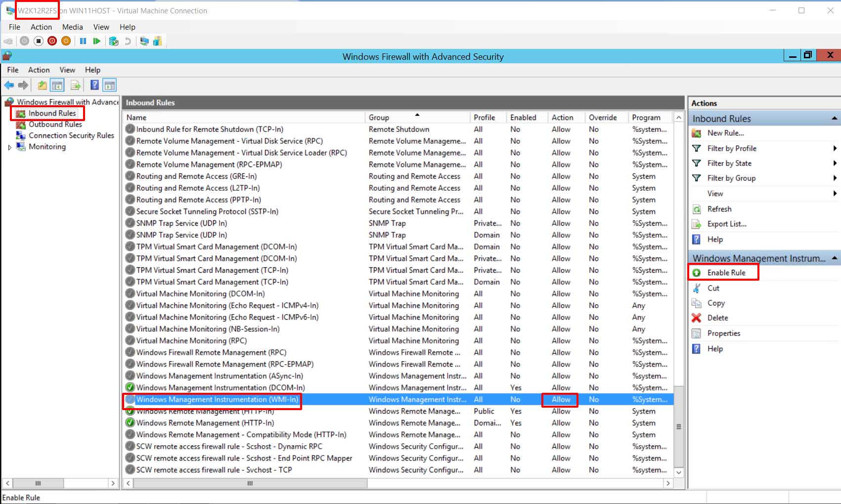Open help via the blue question mark toolbar icon

click(94, 85)
